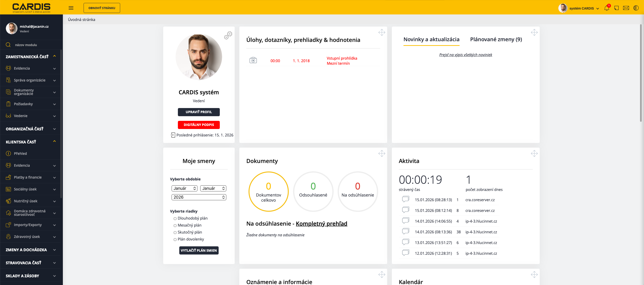
Task: Open the Kompletný prehľad link
Action: (x=321, y=224)
